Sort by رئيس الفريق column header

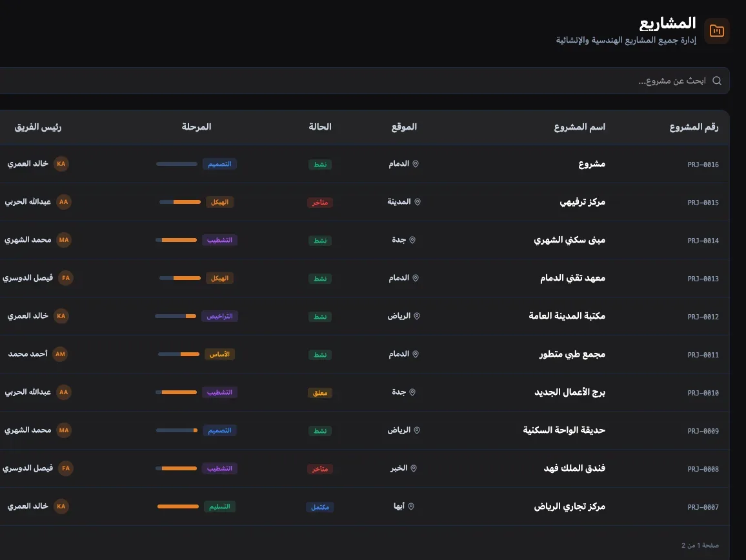click(38, 127)
